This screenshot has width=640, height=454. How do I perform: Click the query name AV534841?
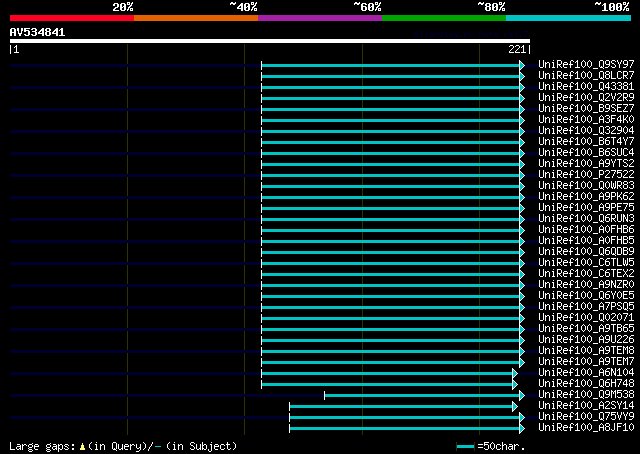click(37, 32)
